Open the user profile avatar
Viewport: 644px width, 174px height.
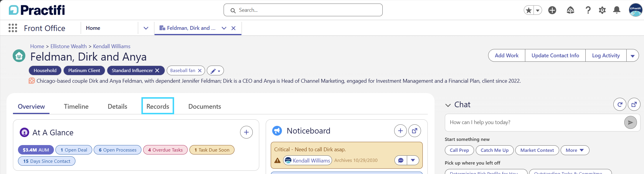pyautogui.click(x=635, y=10)
